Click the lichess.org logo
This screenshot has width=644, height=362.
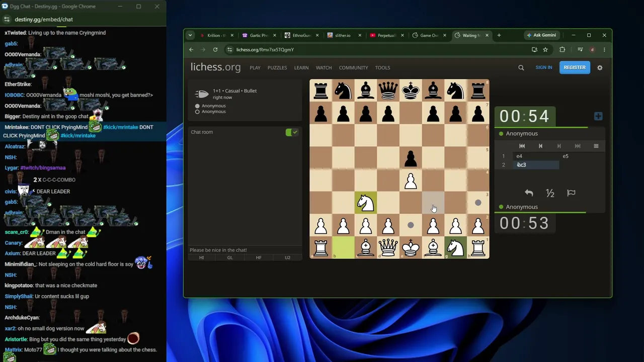pos(215,67)
